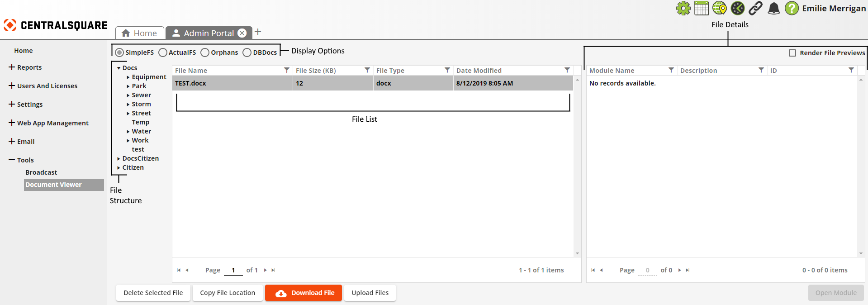Click the Download File button
868x305 pixels.
[304, 293]
